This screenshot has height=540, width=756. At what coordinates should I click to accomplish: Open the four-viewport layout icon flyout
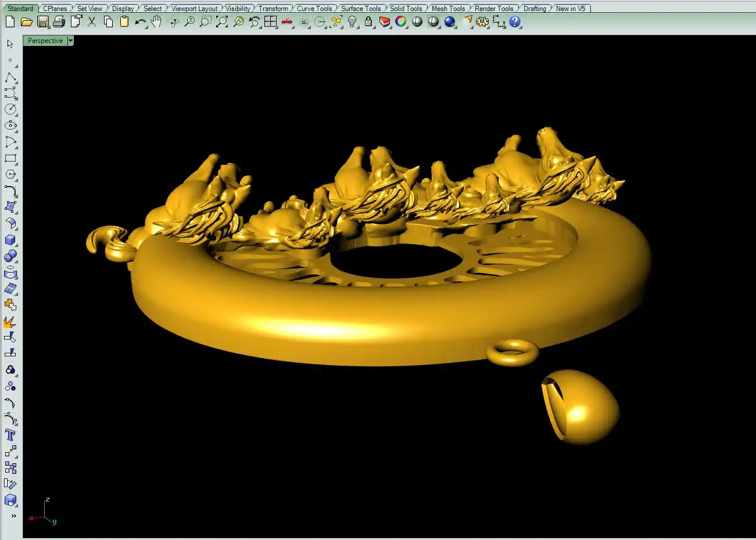(270, 22)
